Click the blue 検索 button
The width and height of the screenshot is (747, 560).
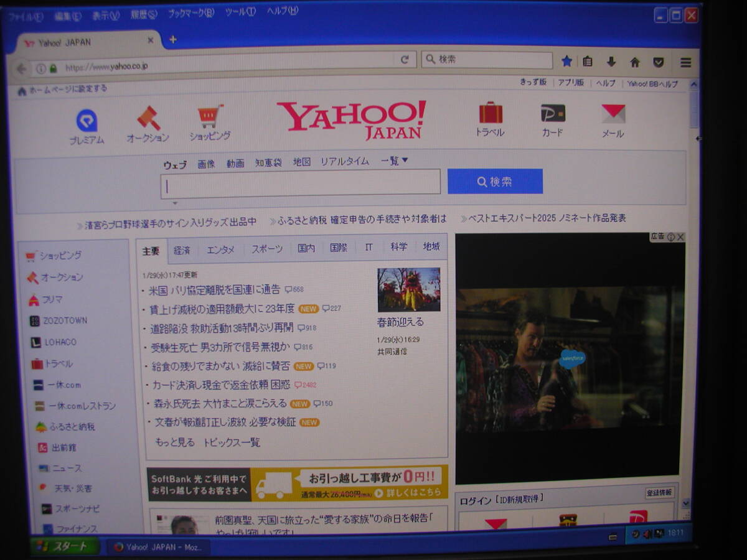pos(495,181)
